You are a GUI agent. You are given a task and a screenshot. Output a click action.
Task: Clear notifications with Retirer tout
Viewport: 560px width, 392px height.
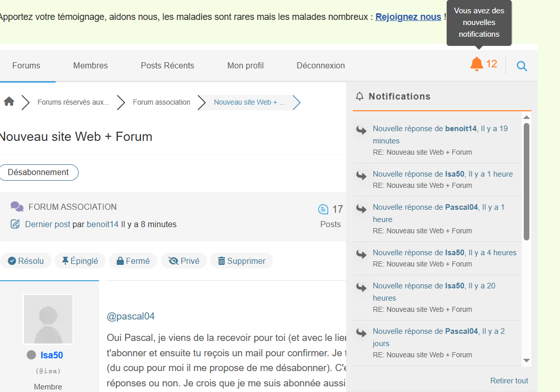[x=509, y=381]
